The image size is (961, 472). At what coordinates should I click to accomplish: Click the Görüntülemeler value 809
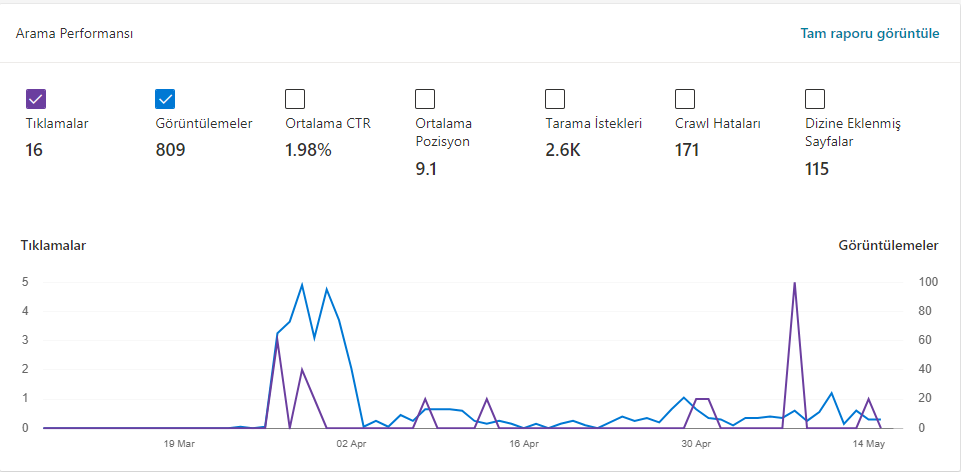pos(170,150)
